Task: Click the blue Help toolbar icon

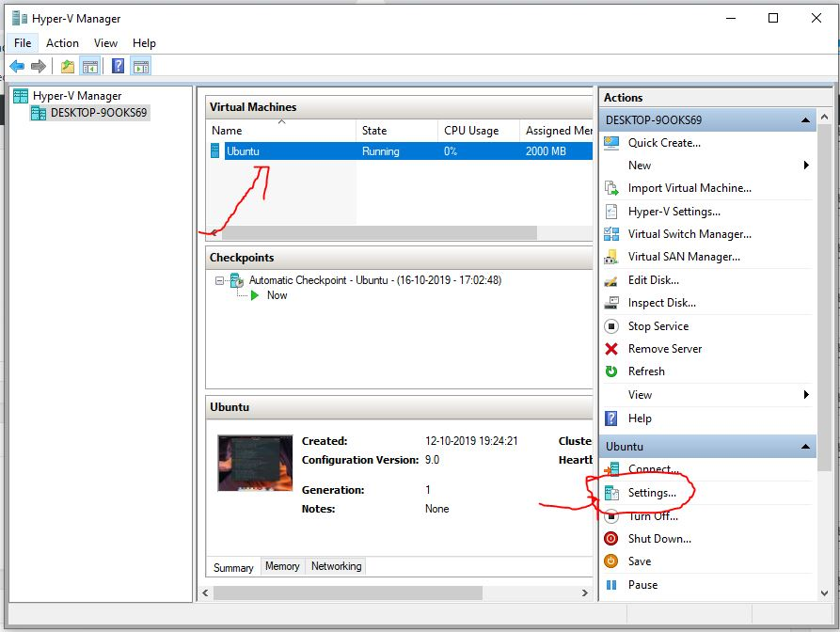Action: coord(118,66)
